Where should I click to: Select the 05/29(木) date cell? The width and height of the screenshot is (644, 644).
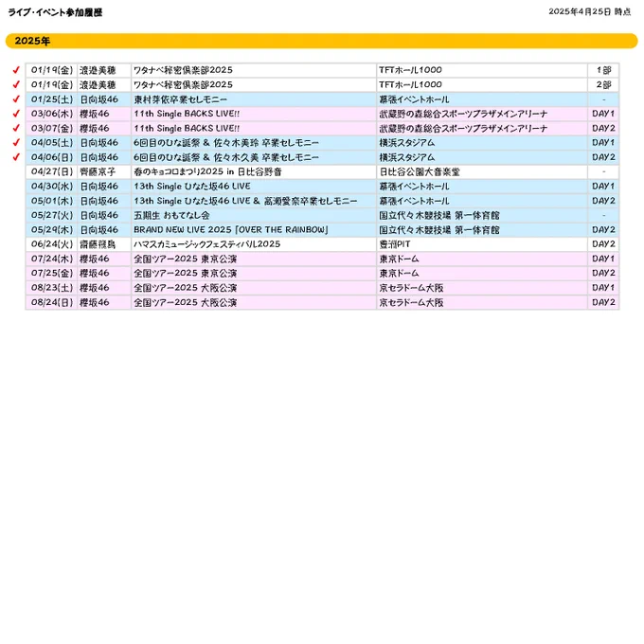pos(52,229)
